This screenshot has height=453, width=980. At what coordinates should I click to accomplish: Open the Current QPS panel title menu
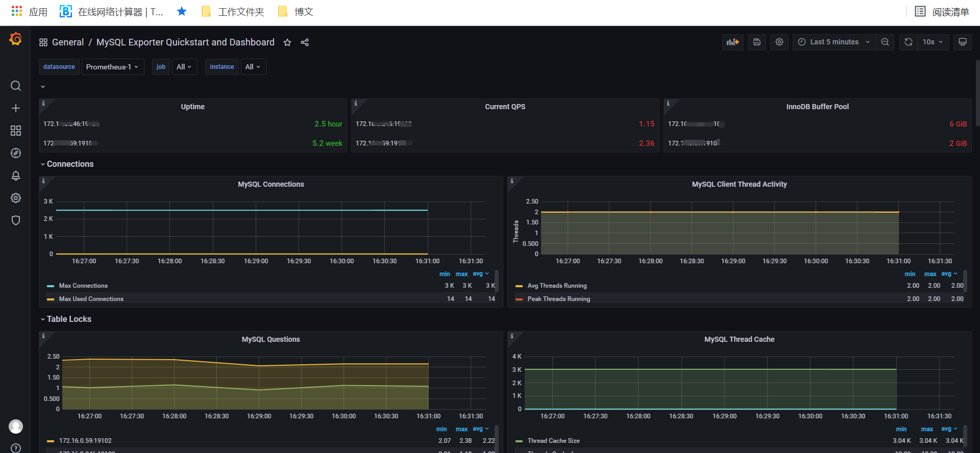(505, 107)
